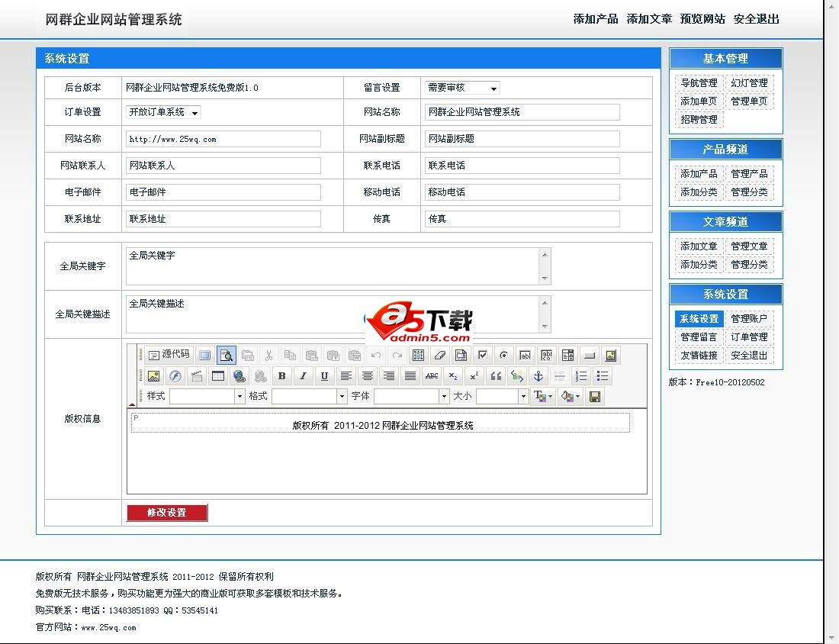Switch to the 产品频道 panel section
839x644 pixels.
coord(725,150)
